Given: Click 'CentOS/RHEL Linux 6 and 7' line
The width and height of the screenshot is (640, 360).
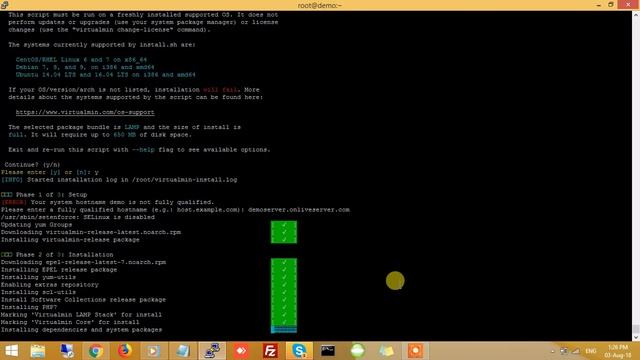Looking at the screenshot, I should coord(81,60).
